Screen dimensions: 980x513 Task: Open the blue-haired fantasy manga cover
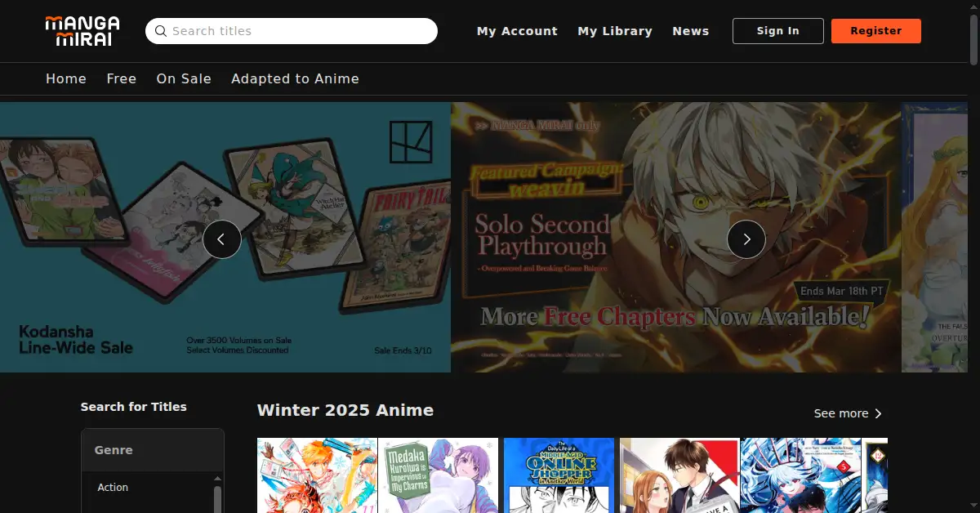point(800,475)
